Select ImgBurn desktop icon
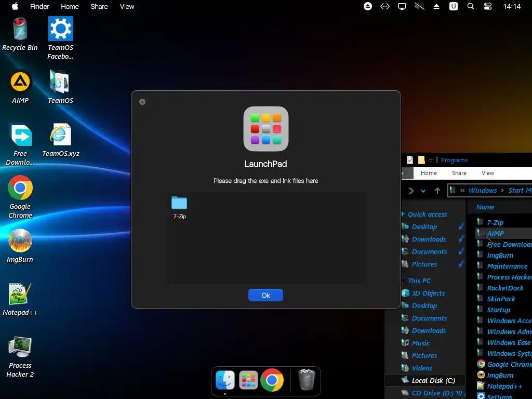This screenshot has height=399, width=532. [20, 246]
